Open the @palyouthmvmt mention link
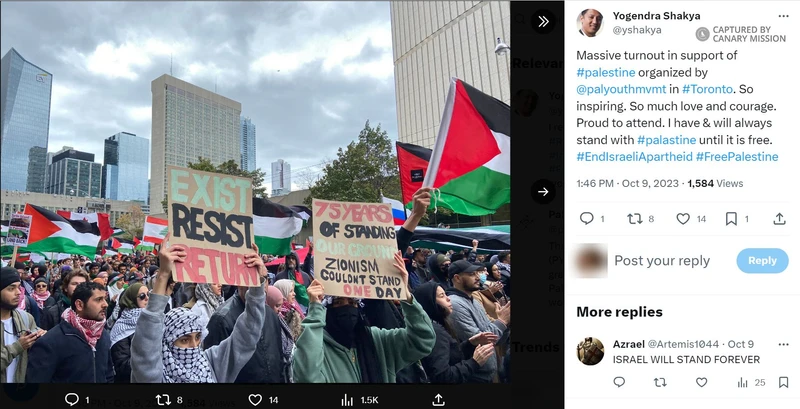The image size is (800, 409). [x=621, y=89]
